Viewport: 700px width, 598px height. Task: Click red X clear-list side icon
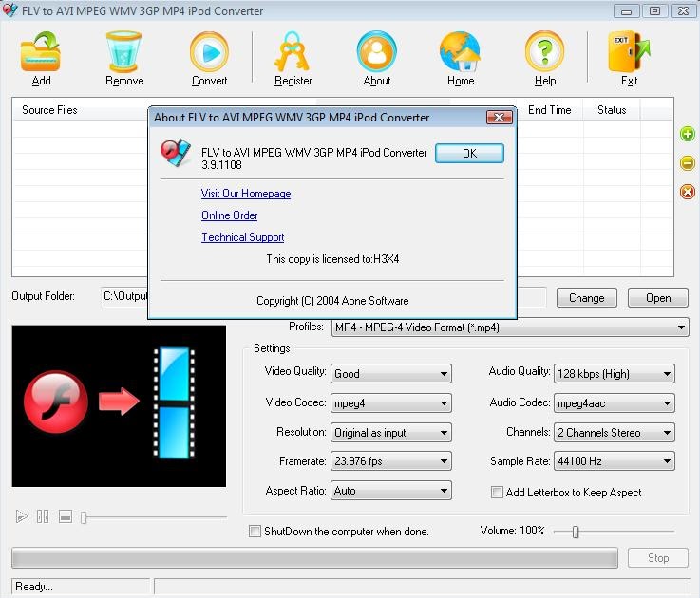[688, 192]
